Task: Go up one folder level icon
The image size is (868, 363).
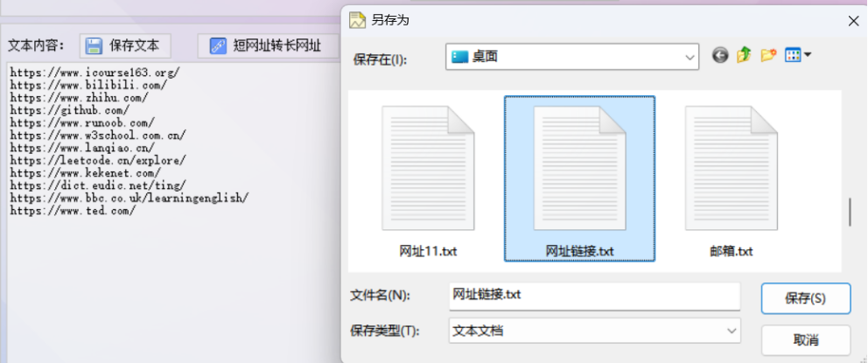Action: click(x=744, y=55)
